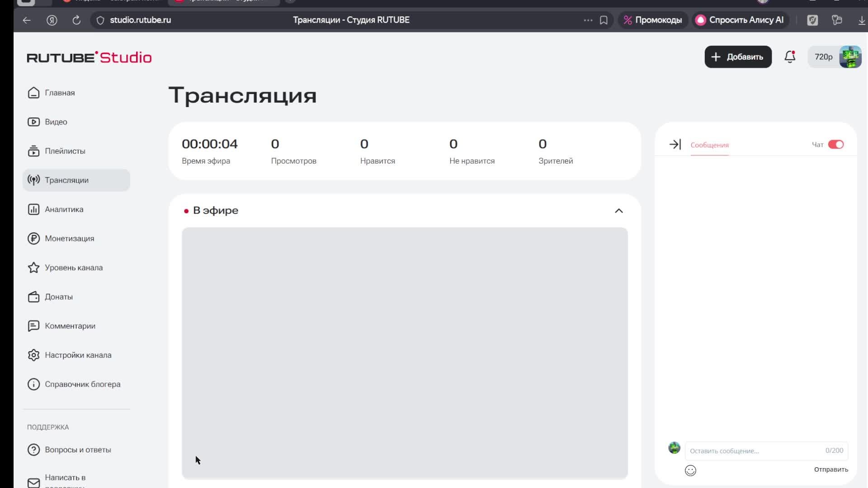The height and width of the screenshot is (488, 868).
Task: Open the Аналитика analytics icon
Action: click(x=34, y=209)
